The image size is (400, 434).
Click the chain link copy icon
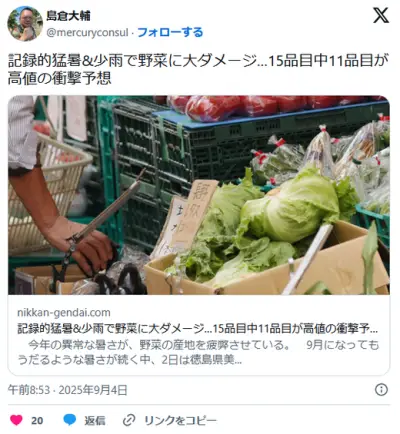[x=129, y=420]
